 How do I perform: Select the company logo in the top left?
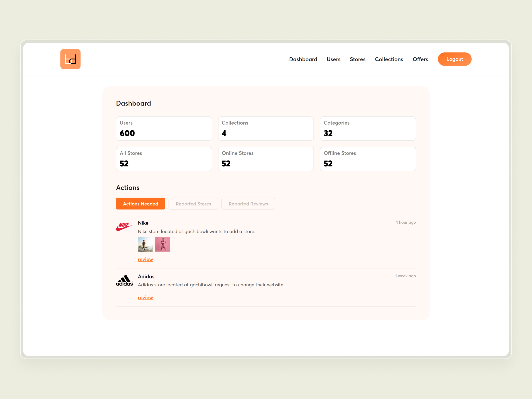click(70, 59)
